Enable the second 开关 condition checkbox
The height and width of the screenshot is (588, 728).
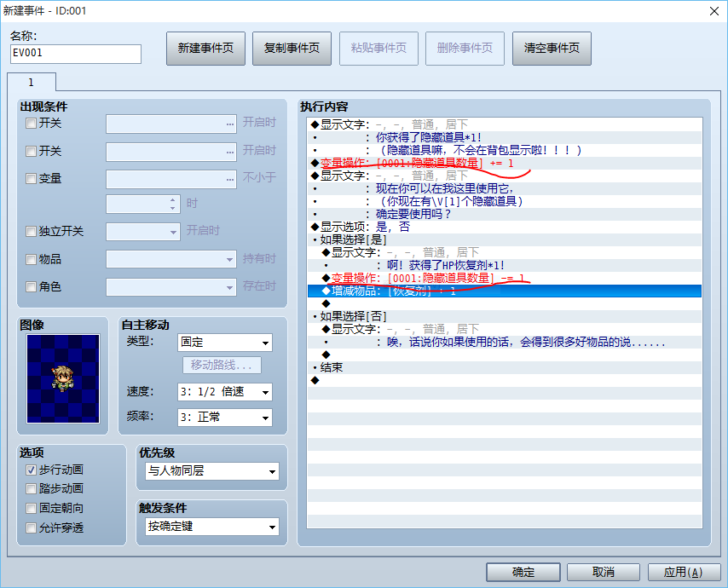[31, 151]
